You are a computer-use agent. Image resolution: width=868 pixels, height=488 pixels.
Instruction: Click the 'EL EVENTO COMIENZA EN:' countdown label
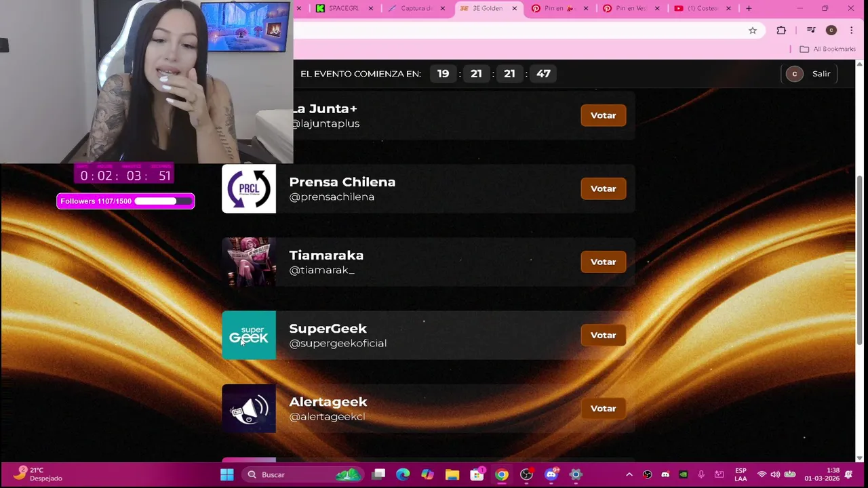point(361,74)
